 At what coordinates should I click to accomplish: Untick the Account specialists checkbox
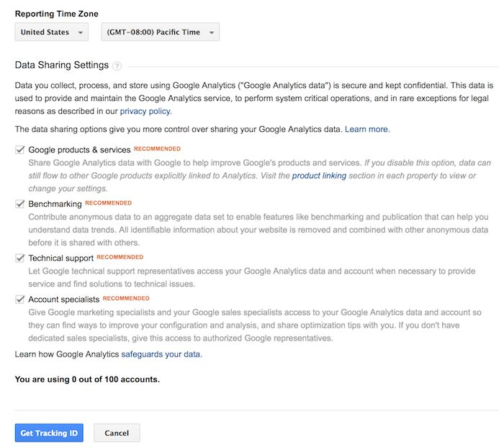pyautogui.click(x=20, y=299)
